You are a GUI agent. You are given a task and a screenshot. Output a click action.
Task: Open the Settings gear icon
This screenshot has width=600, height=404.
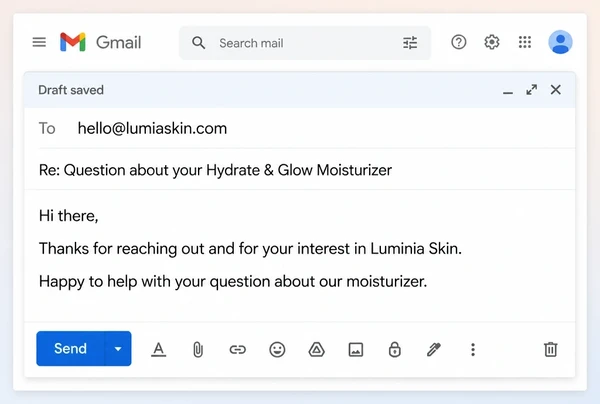tap(492, 42)
